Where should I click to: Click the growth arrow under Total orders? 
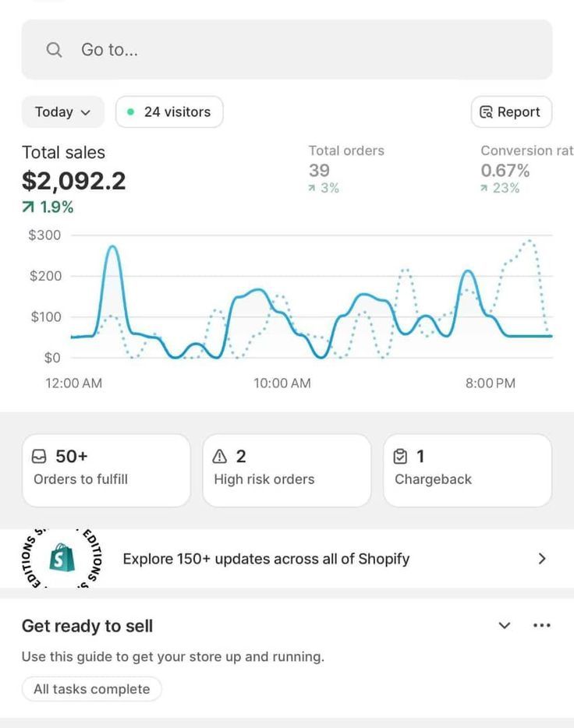[x=314, y=188]
